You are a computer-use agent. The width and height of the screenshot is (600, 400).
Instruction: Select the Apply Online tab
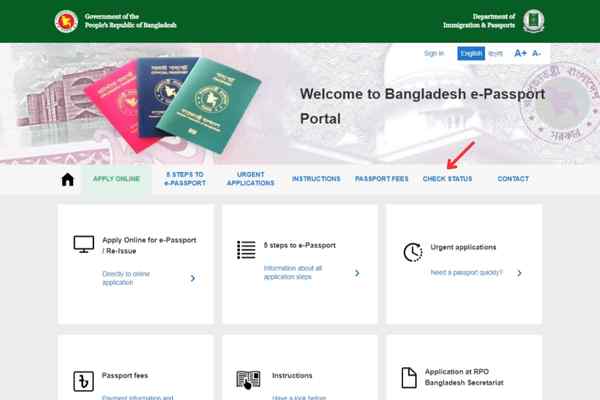116,179
